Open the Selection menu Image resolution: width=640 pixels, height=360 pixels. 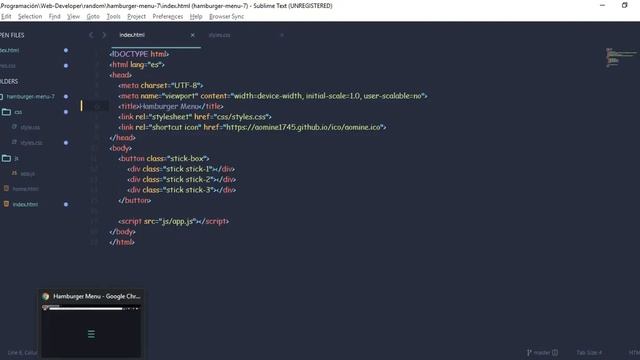(x=30, y=16)
